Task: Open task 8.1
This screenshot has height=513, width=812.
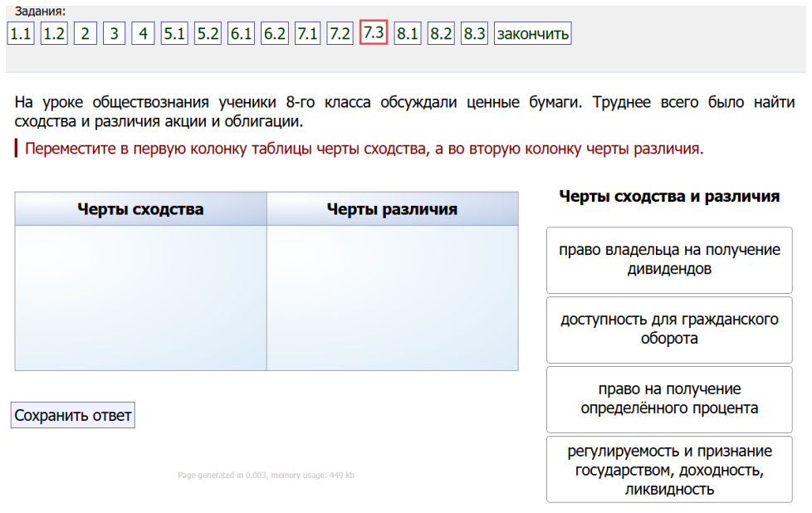Action: pos(408,34)
